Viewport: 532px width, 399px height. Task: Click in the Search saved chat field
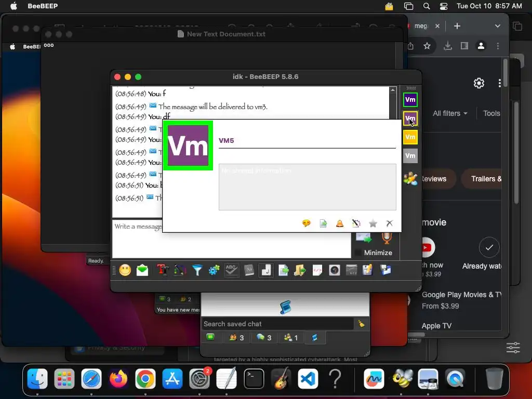[277, 324]
